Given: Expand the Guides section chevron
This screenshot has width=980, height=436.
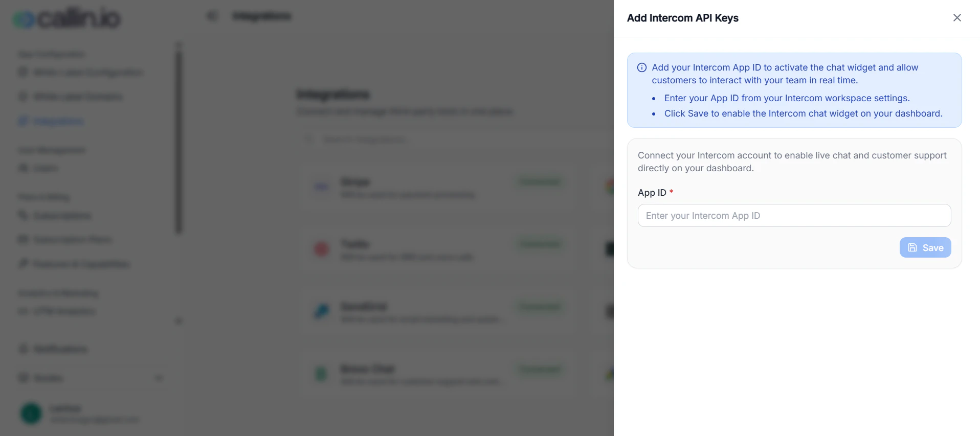Looking at the screenshot, I should click(x=159, y=378).
